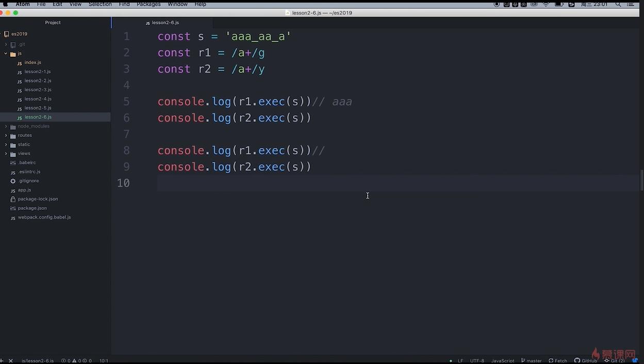Click the js folder icon

[x=13, y=54]
